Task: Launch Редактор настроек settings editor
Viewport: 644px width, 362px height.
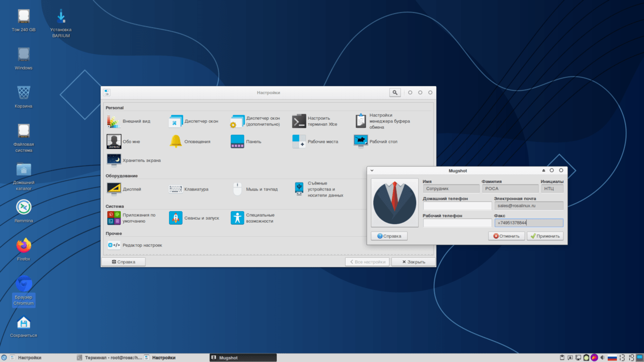Action: click(135, 245)
